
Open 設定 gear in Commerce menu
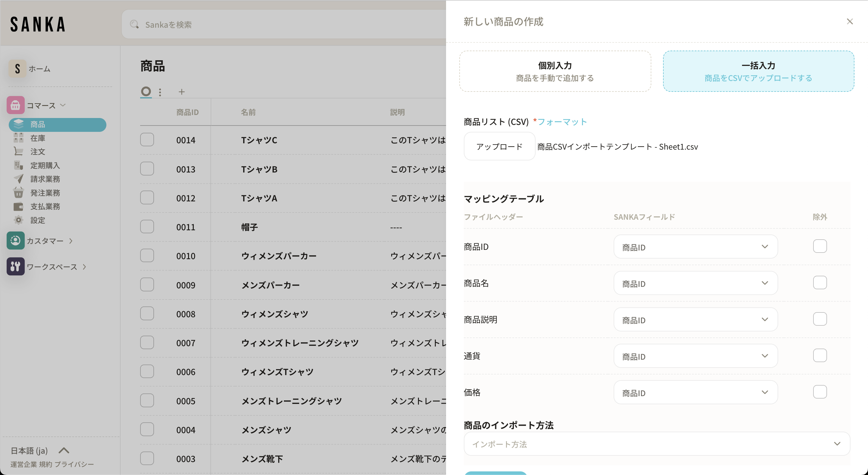(18, 220)
